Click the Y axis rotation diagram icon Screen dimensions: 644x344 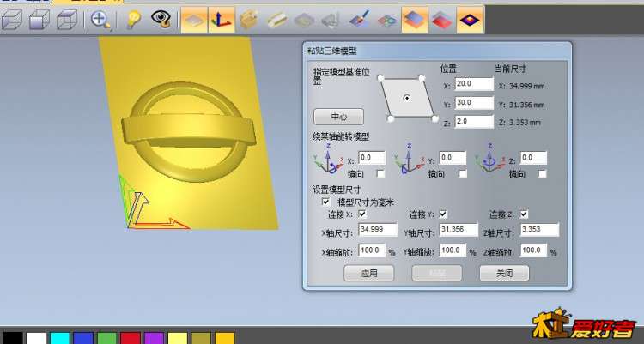tap(409, 158)
